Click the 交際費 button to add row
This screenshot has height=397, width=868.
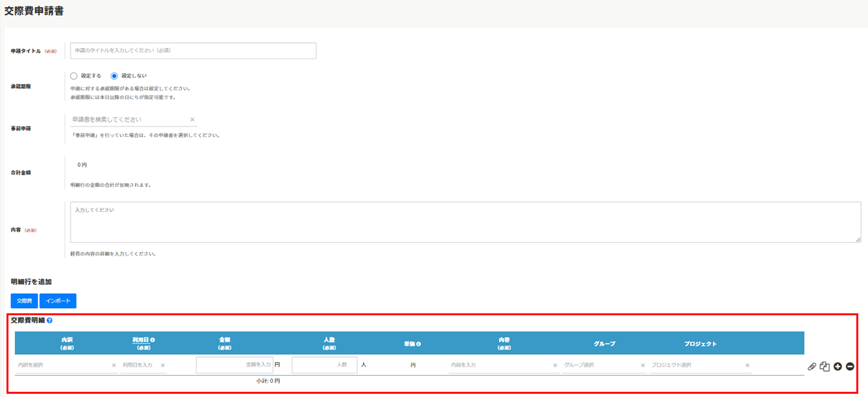24,301
